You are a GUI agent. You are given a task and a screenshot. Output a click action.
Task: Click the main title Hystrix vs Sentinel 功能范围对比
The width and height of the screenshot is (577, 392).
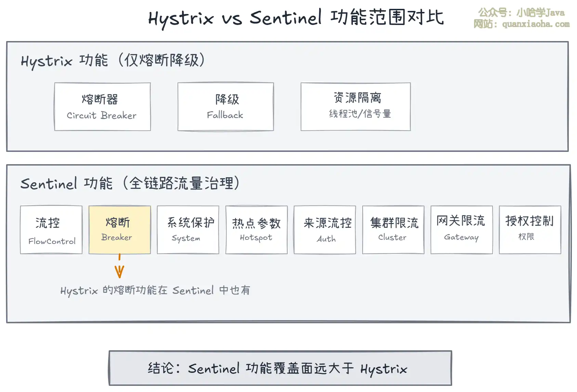(x=296, y=18)
